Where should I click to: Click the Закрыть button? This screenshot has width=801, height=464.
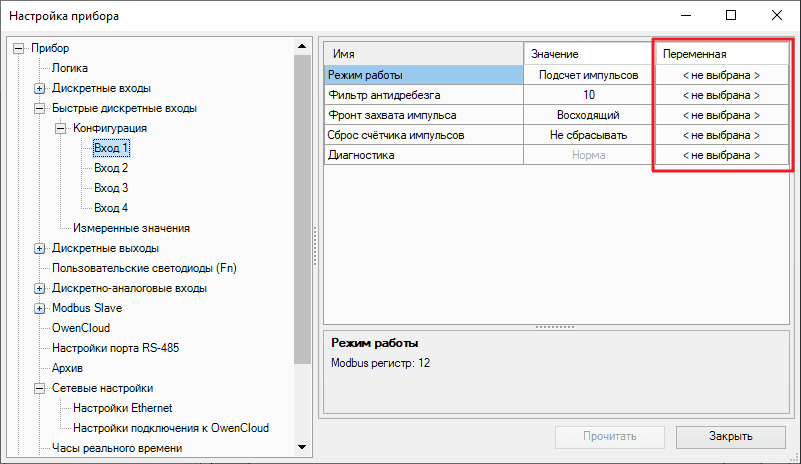click(x=728, y=436)
